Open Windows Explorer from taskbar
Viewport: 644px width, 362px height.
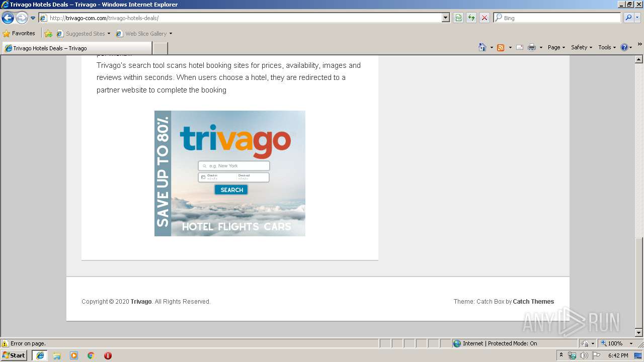tap(57, 355)
